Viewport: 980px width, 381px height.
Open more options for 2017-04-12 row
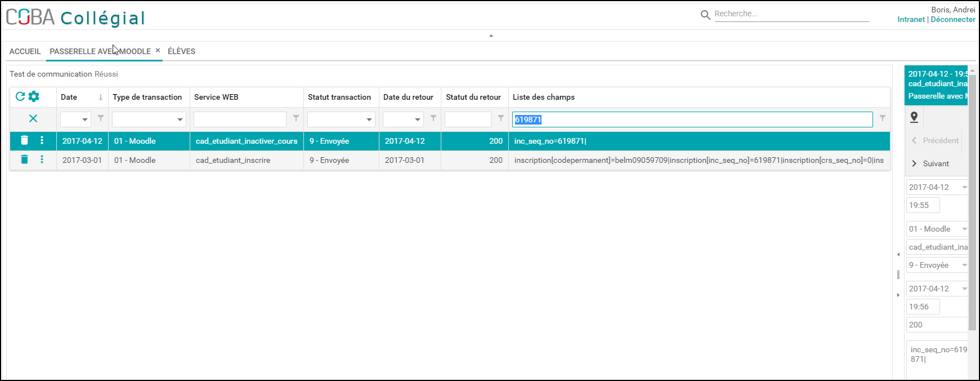[42, 140]
